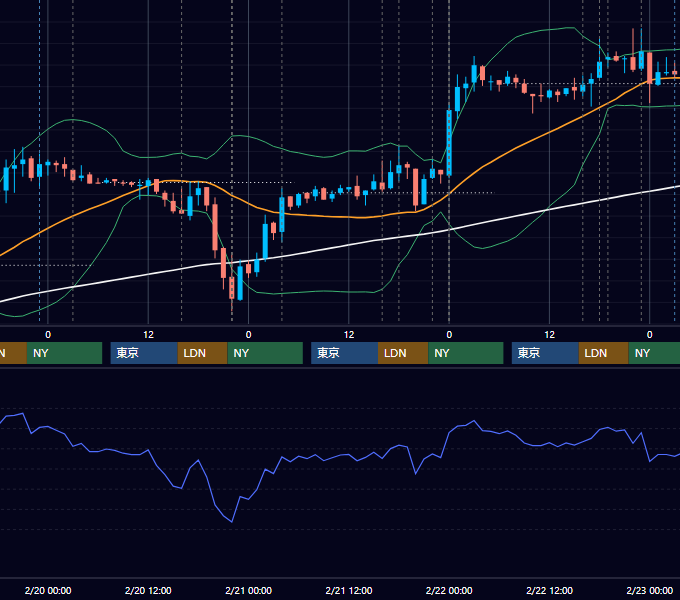Select the LDN session block on 2/20
Screen dimensions: 680x600
[203, 353]
